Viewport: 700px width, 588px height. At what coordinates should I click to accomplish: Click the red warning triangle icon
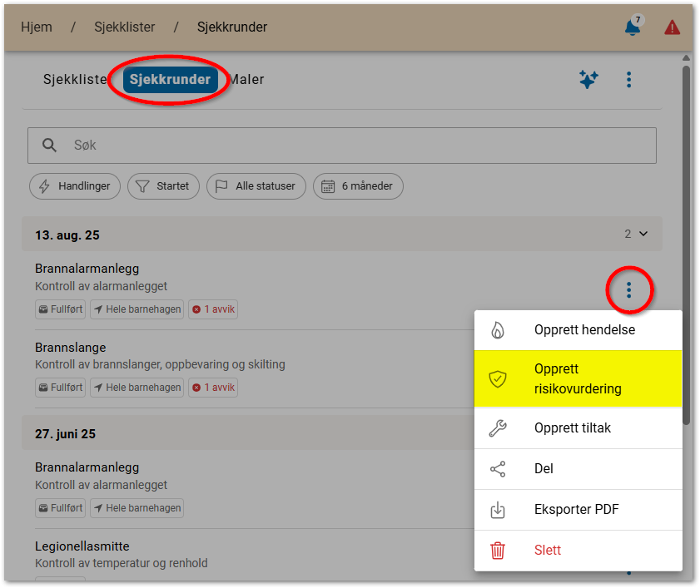tap(672, 27)
